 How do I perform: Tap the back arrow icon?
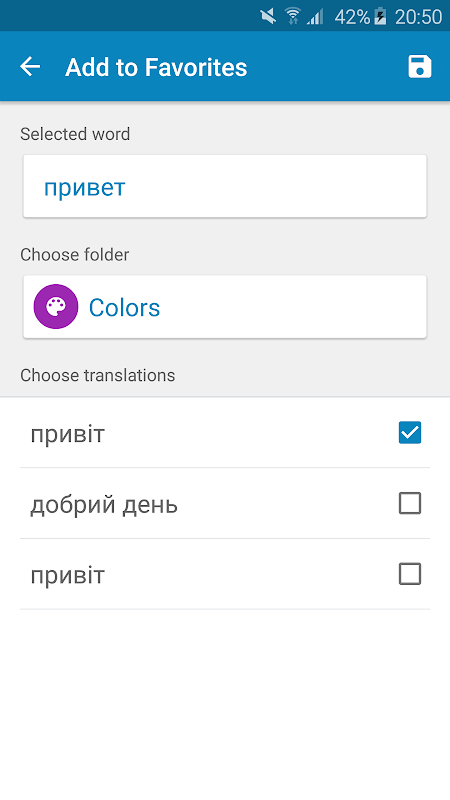30,67
